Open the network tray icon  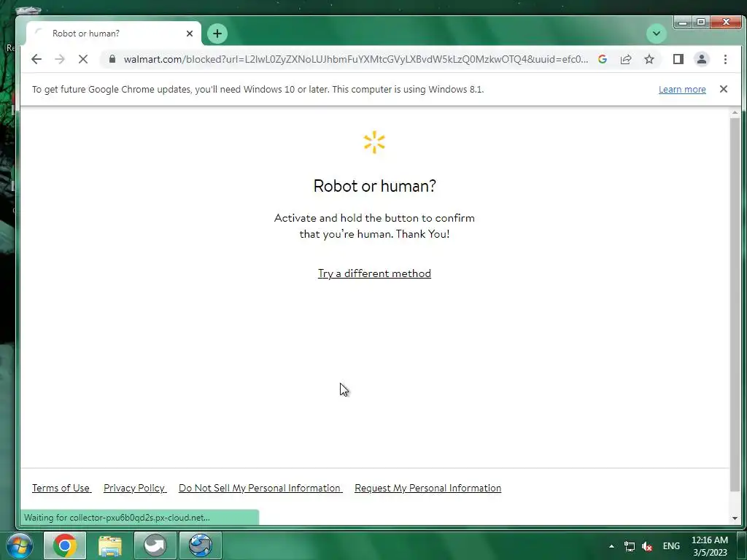coord(630,547)
